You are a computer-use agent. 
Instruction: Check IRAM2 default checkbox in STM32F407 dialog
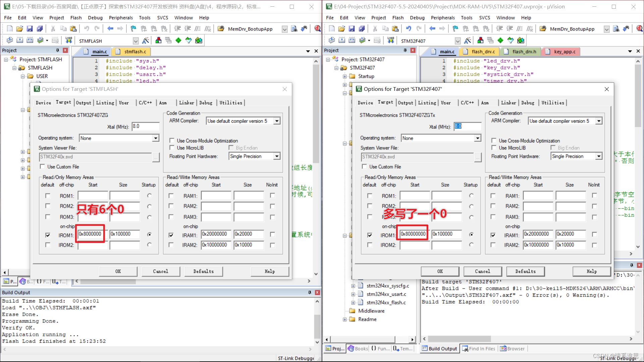tap(493, 245)
